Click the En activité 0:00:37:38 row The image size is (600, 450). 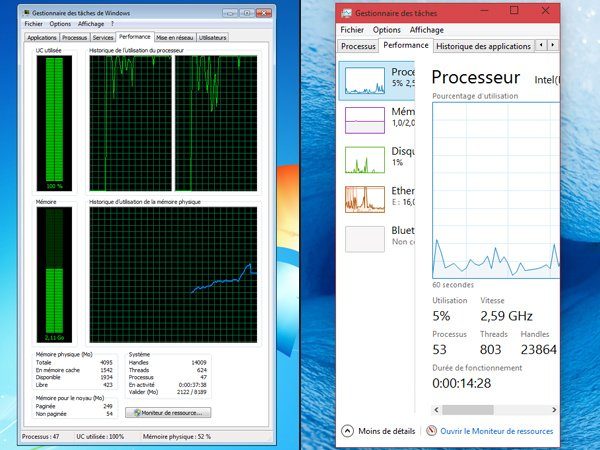(x=168, y=385)
